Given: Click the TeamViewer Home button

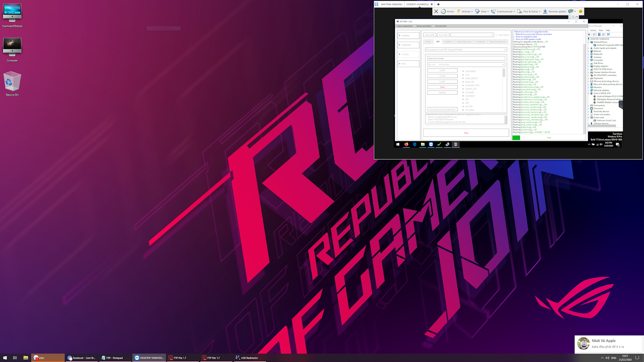Looking at the screenshot, I should (x=447, y=11).
